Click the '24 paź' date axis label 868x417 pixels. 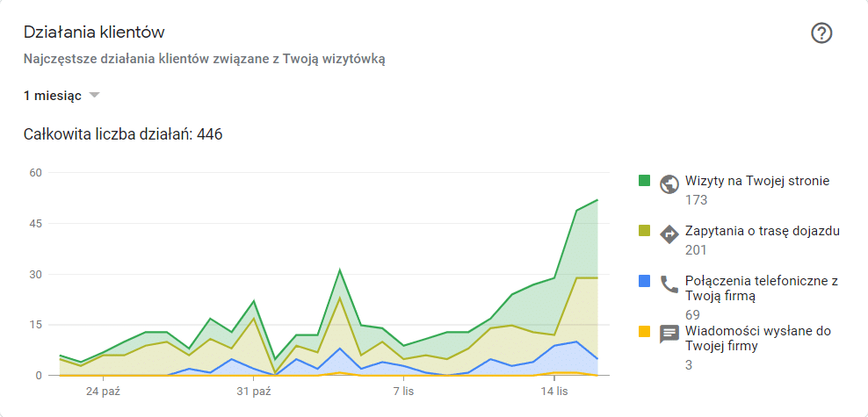[x=103, y=391]
